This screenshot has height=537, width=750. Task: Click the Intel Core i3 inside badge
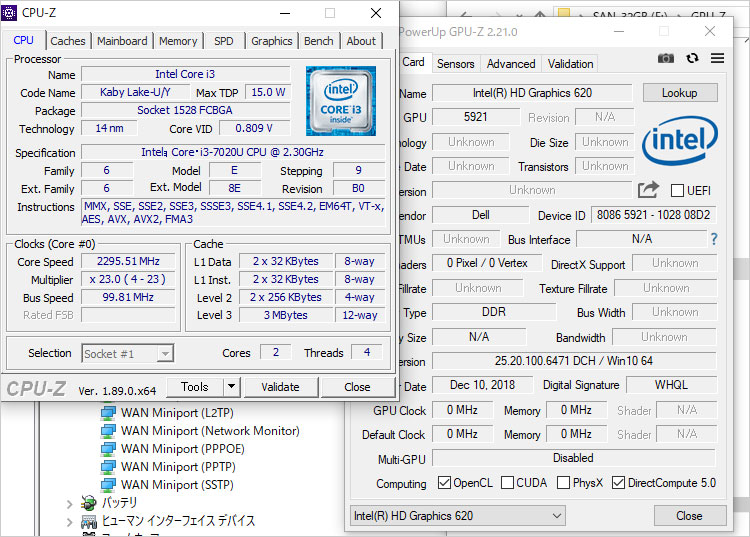point(341,101)
